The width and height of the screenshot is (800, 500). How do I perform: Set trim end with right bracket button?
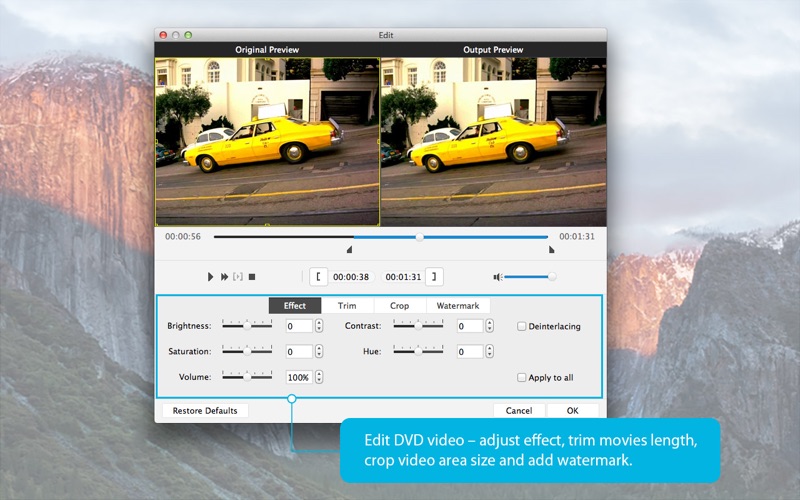coord(435,277)
